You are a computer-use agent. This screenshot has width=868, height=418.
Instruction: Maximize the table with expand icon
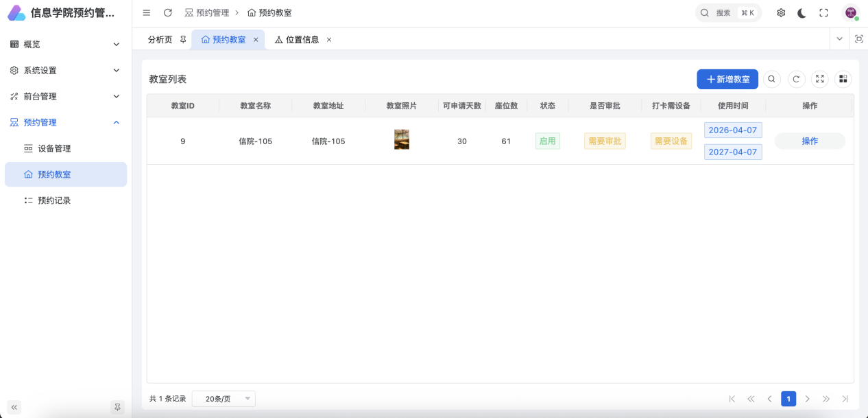819,80
